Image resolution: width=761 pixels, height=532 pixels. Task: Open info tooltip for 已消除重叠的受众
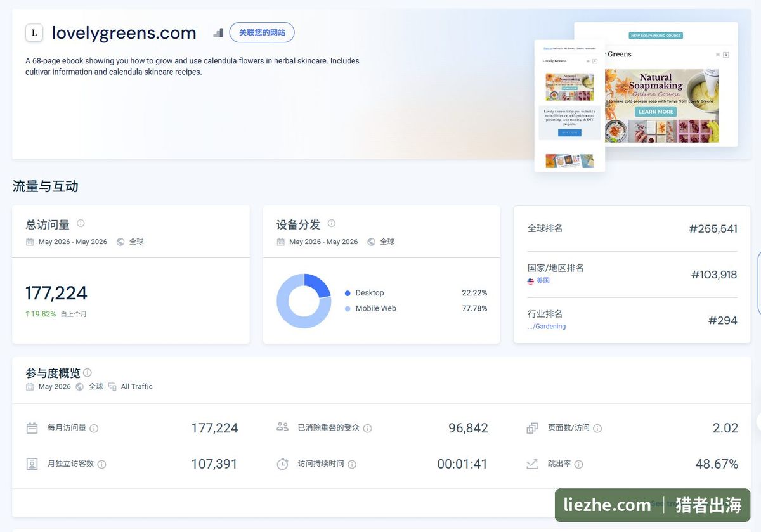(367, 429)
